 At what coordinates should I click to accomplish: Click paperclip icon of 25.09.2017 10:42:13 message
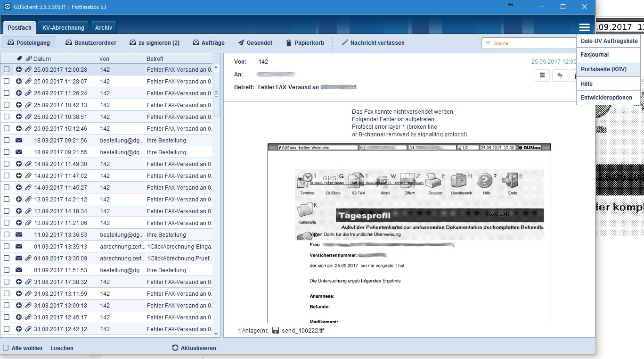pos(28,105)
